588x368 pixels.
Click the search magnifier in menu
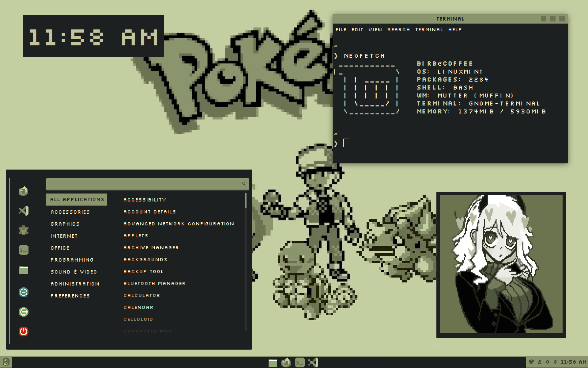point(244,184)
